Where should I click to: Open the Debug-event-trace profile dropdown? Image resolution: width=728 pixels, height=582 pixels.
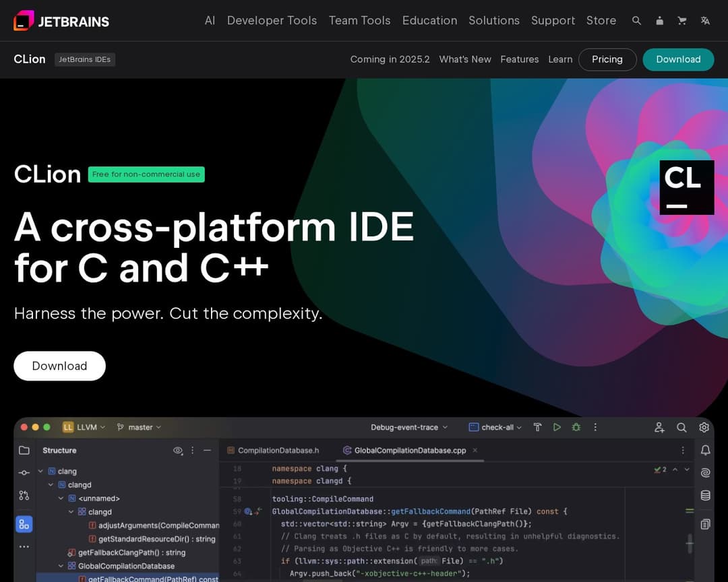click(x=409, y=427)
